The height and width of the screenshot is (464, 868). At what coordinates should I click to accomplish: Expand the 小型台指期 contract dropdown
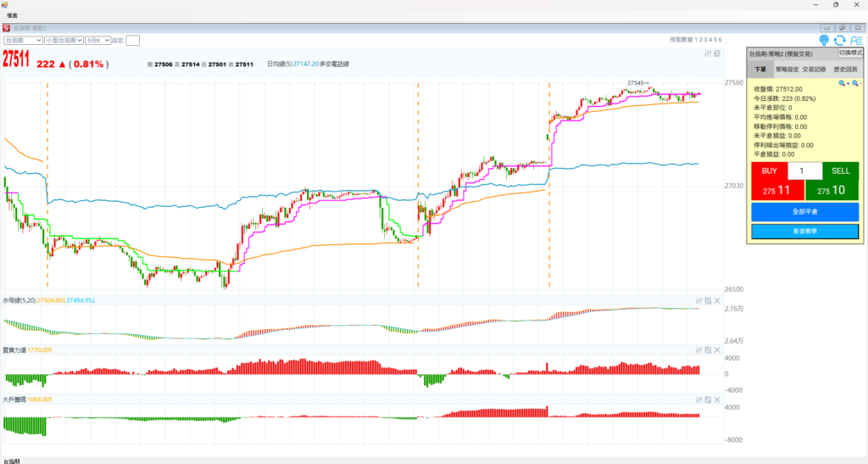(x=64, y=40)
